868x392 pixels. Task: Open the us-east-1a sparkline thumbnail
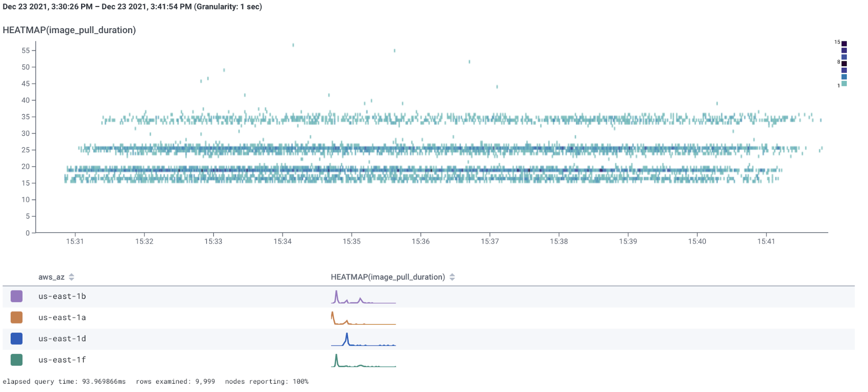(x=363, y=318)
